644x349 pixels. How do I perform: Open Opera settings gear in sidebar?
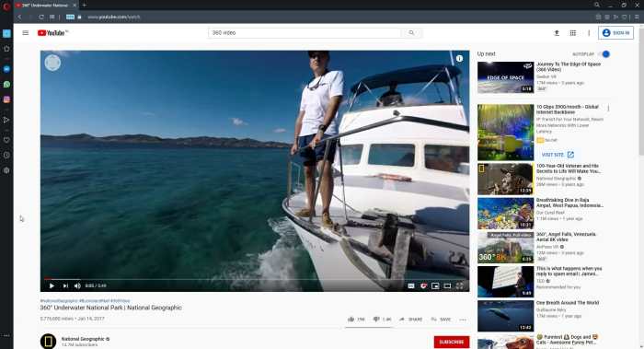tap(6, 170)
